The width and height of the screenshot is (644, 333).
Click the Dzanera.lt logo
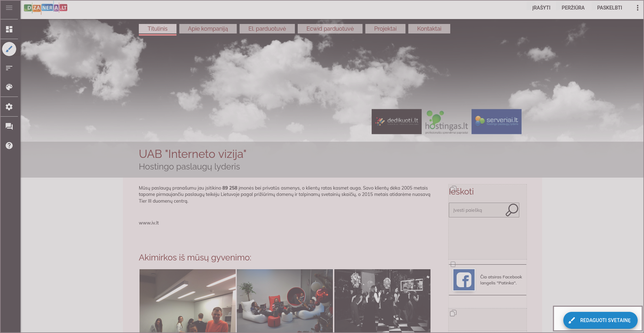click(45, 8)
